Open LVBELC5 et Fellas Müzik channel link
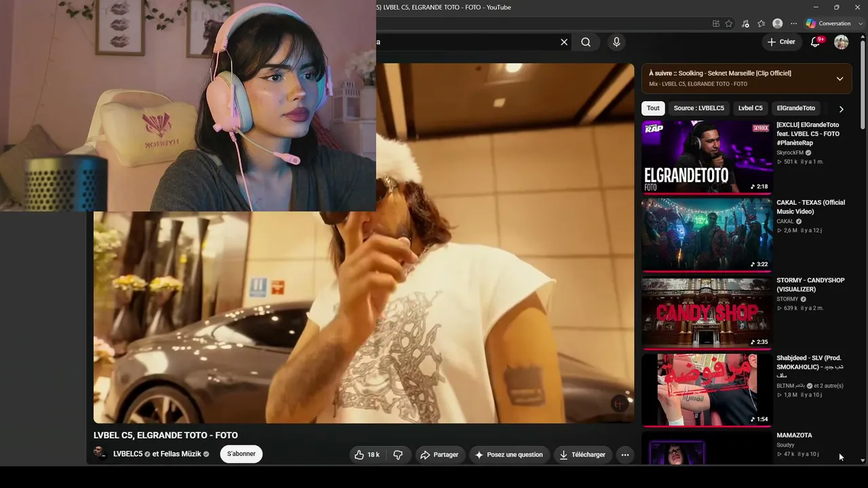Image resolution: width=868 pixels, height=488 pixels. [x=161, y=454]
